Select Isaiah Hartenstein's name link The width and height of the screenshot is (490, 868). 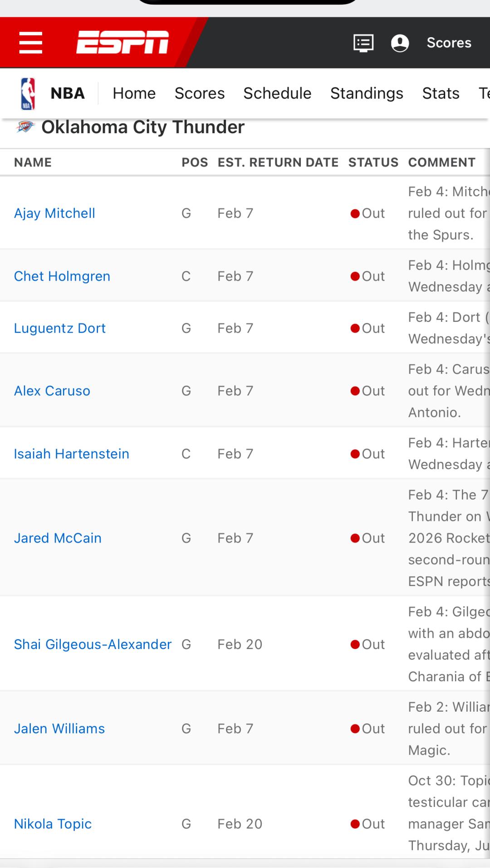[x=72, y=454]
